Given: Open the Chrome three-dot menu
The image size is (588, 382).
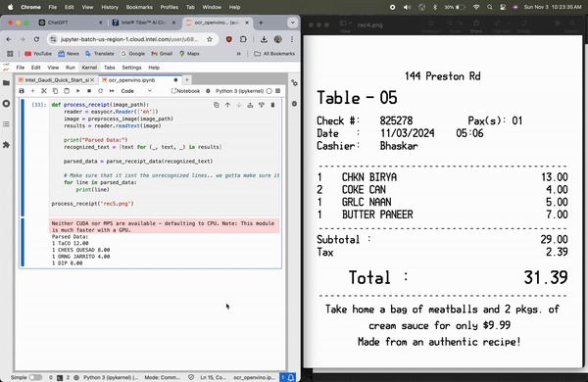Looking at the screenshot, I should click(292, 39).
